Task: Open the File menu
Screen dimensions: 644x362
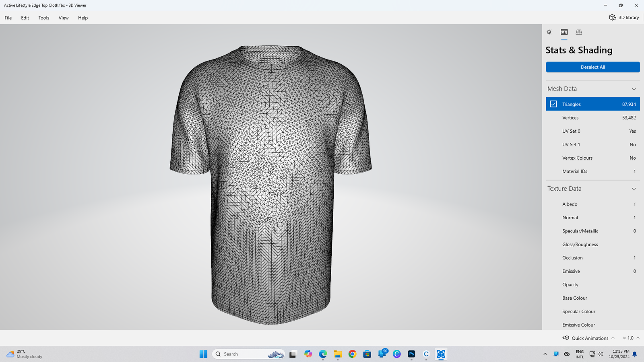Action: coord(8,18)
